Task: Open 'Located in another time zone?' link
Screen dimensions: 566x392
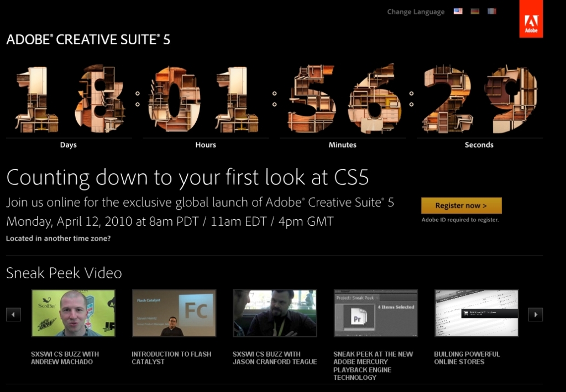Action: pos(59,239)
